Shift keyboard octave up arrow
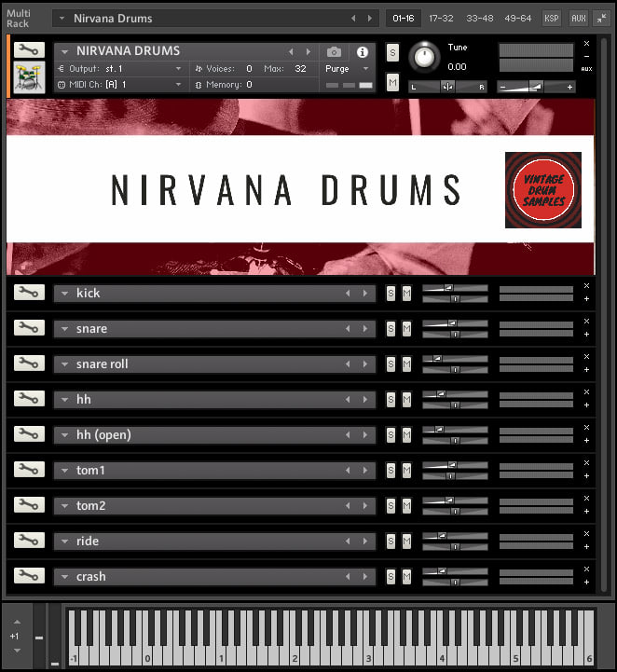The height and width of the screenshot is (672, 617). pyautogui.click(x=17, y=622)
